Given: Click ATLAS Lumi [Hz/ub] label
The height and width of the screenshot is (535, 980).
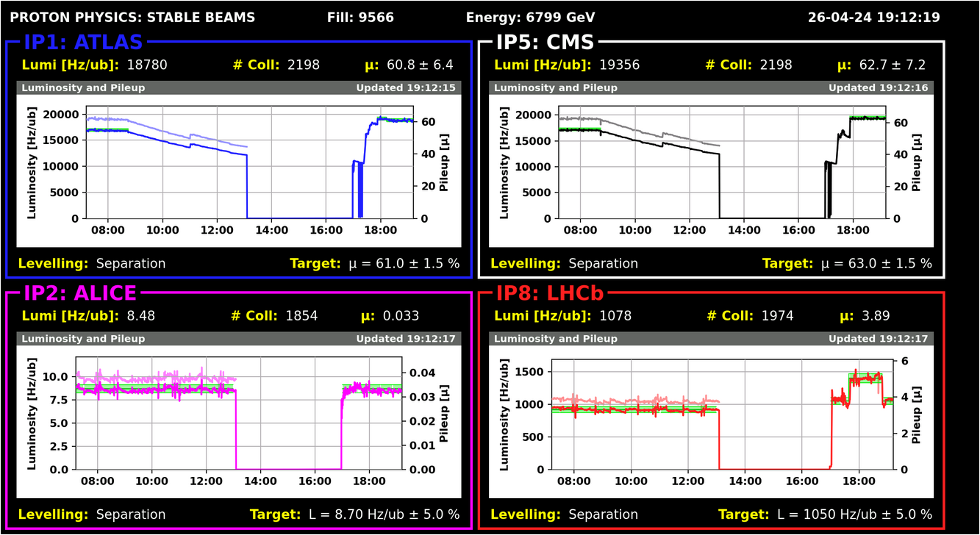Looking at the screenshot, I should 70,65.
